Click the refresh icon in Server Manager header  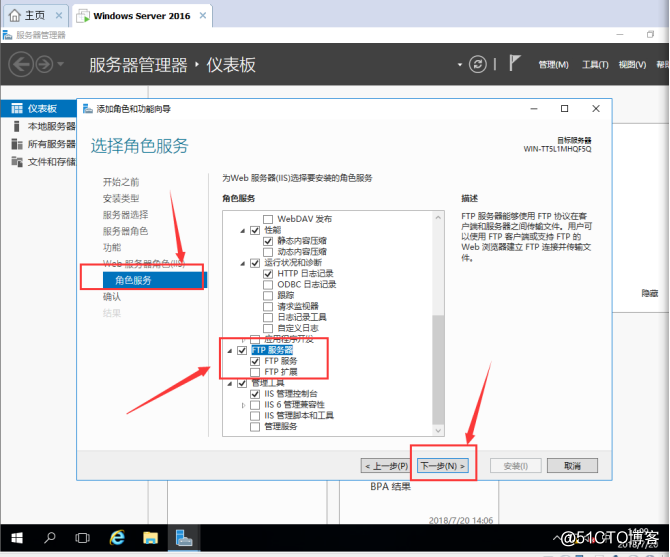(478, 64)
